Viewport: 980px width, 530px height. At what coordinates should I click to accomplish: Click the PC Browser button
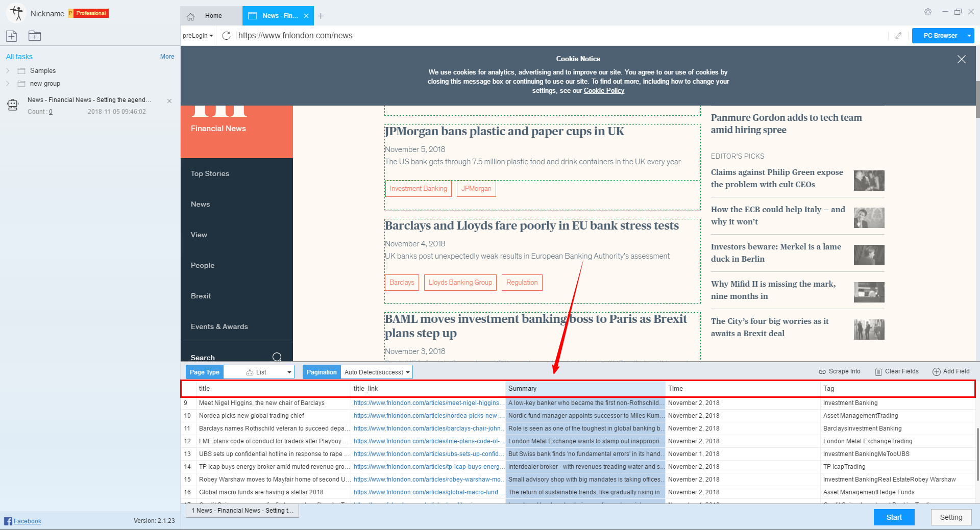pos(939,36)
